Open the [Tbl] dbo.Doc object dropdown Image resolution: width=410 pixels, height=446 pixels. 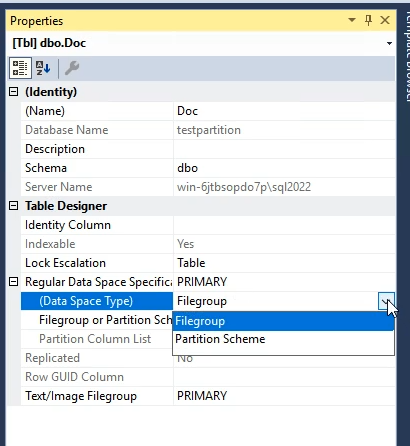[389, 43]
